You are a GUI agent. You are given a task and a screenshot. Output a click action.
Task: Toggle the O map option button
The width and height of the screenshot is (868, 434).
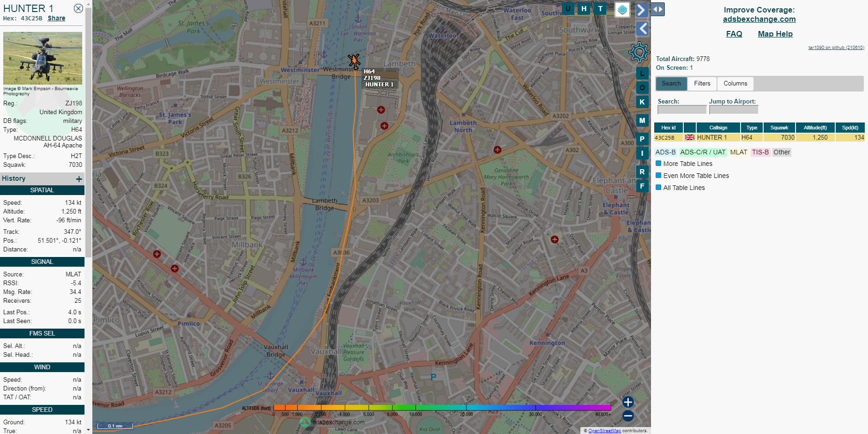(x=642, y=87)
